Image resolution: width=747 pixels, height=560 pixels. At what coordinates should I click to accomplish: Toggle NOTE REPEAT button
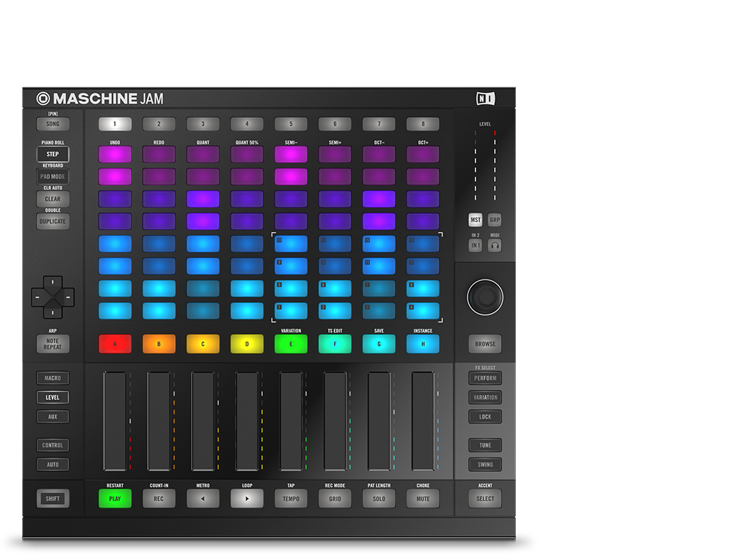[x=53, y=344]
